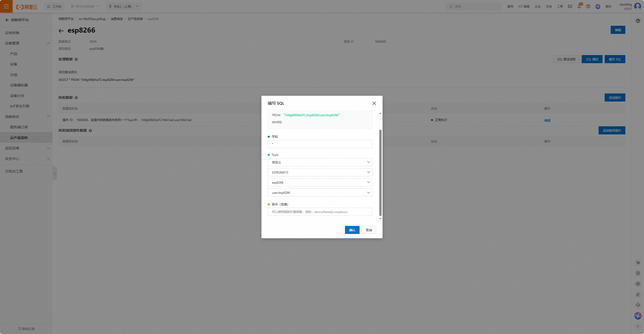
Task: Close the 编写 SQL dialog
Action: tap(374, 103)
